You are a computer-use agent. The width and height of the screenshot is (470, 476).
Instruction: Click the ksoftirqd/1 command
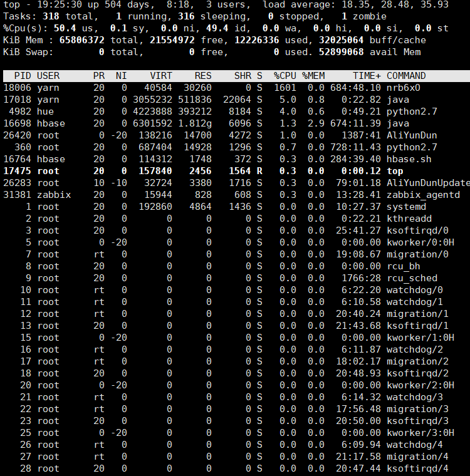(x=417, y=326)
